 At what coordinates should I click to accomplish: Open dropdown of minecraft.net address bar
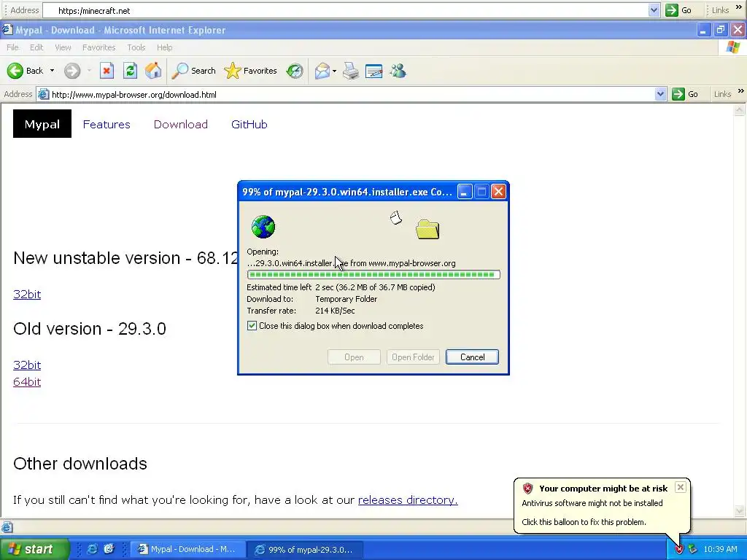pos(654,10)
